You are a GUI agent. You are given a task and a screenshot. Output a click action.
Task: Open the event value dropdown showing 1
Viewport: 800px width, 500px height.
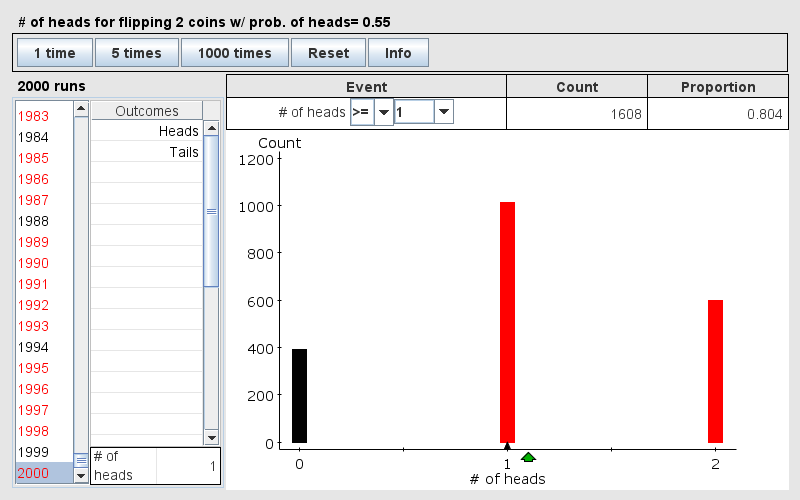pyautogui.click(x=443, y=113)
